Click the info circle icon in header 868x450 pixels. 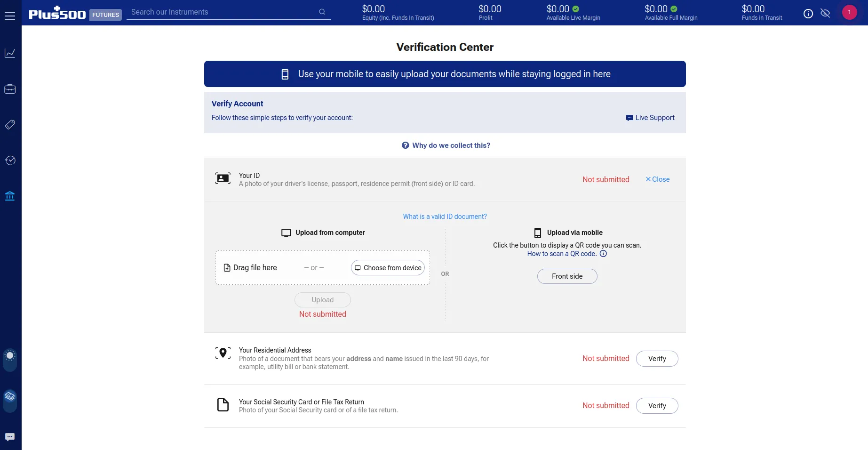pyautogui.click(x=808, y=14)
